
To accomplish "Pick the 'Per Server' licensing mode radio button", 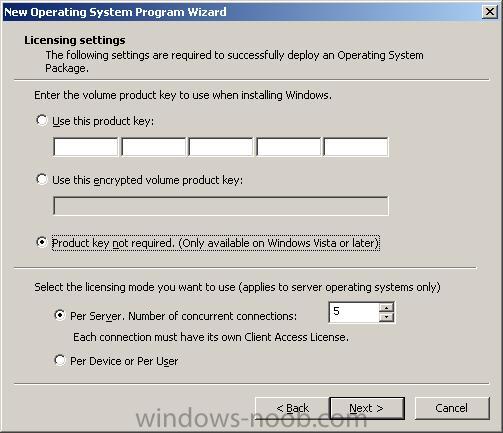I will tap(60, 315).
